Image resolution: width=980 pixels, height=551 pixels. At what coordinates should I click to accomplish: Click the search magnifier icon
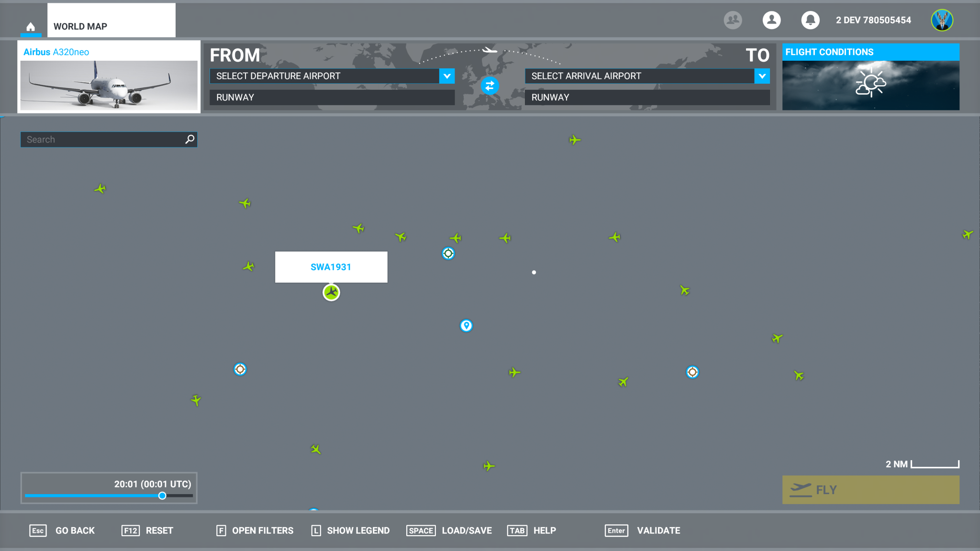[x=190, y=139]
